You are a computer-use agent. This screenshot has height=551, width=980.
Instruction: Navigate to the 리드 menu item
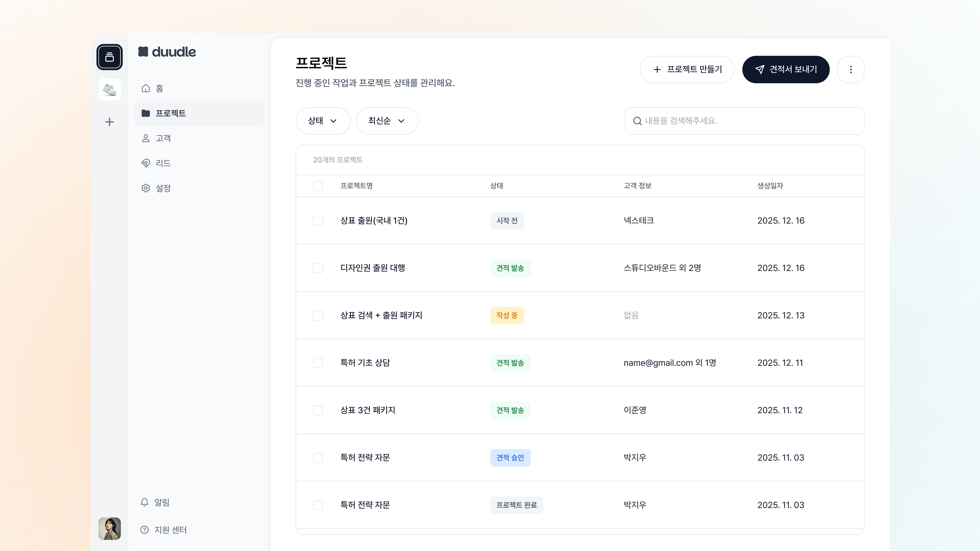click(163, 163)
